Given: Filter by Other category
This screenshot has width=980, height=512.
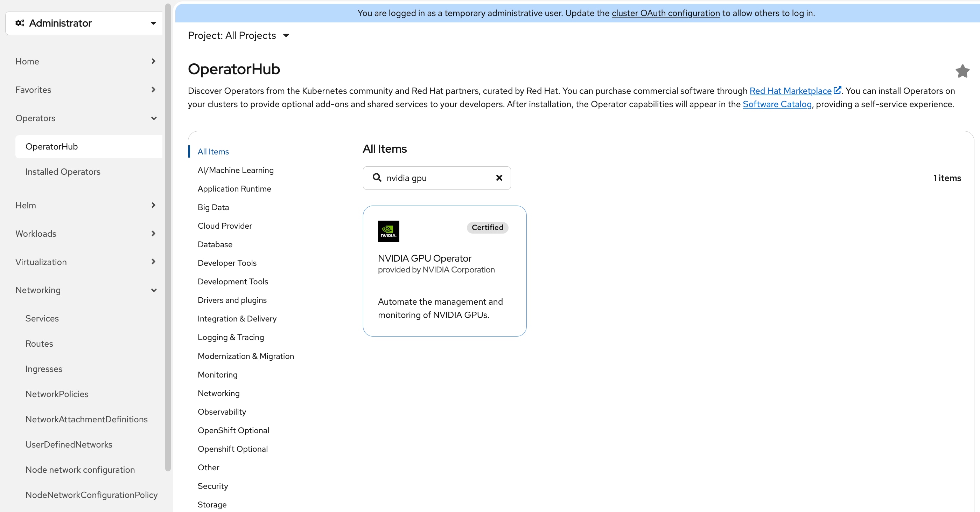Looking at the screenshot, I should (x=208, y=468).
